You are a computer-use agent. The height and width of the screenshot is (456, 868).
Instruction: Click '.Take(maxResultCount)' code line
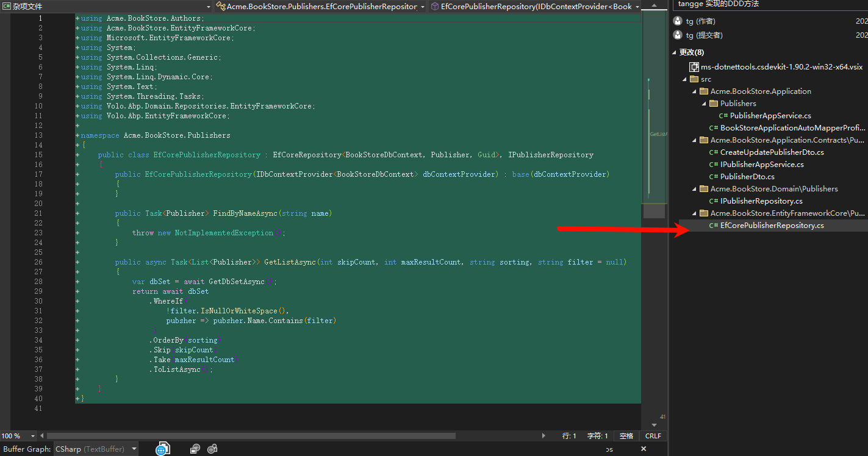point(194,360)
